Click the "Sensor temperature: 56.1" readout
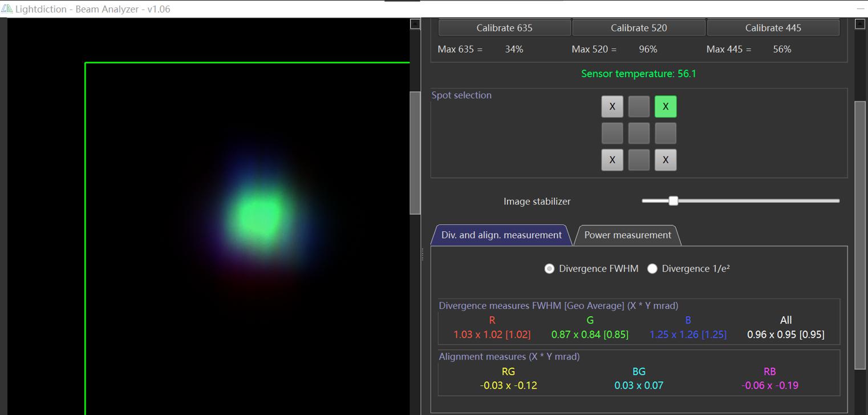Viewport: 868px width, 415px height. point(639,74)
